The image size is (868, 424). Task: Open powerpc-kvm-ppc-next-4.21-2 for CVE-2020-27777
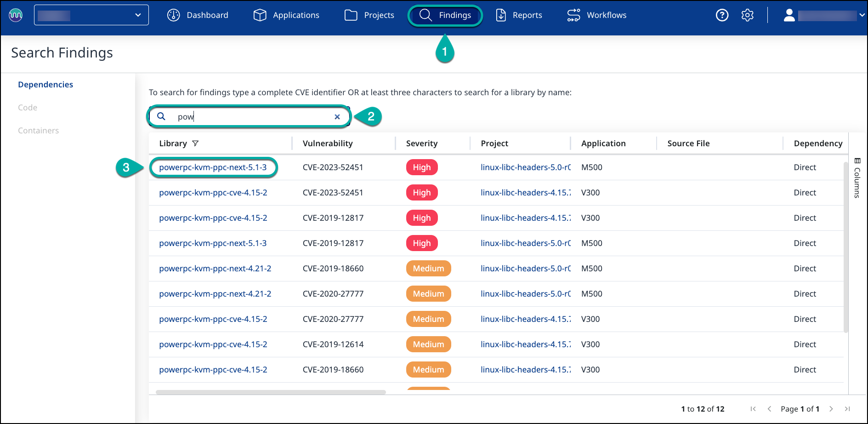pyautogui.click(x=215, y=294)
